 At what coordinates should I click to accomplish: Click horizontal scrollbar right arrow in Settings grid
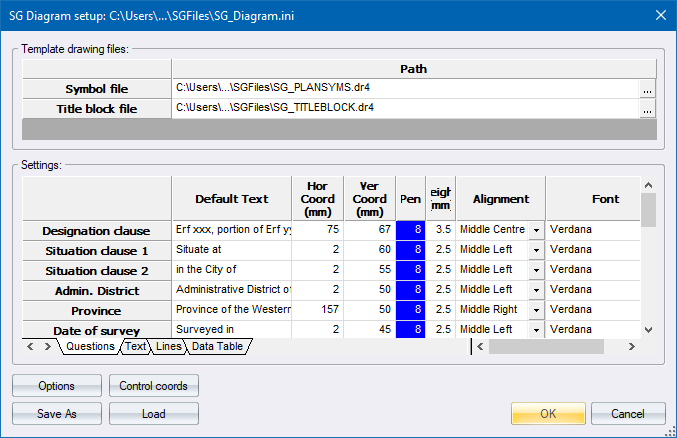631,347
